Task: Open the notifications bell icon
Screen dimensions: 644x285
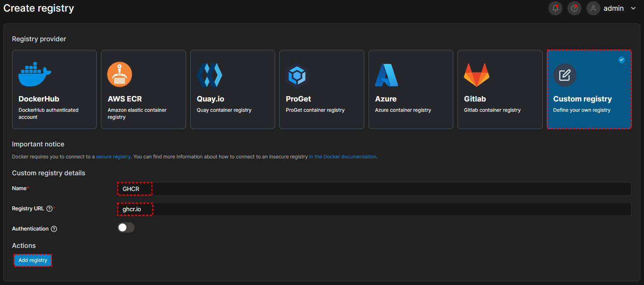Action: (555, 8)
